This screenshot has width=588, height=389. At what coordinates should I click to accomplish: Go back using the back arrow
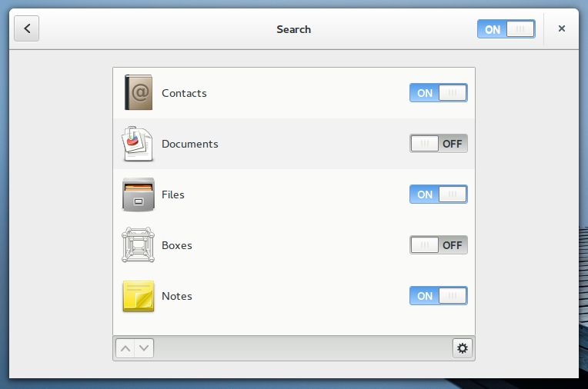pos(27,29)
